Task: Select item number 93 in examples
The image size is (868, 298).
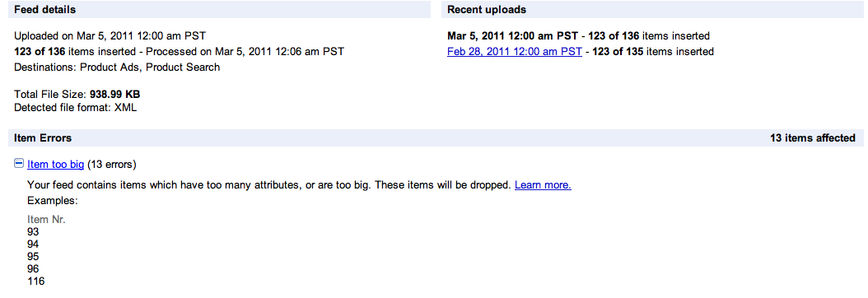Action: point(33,232)
